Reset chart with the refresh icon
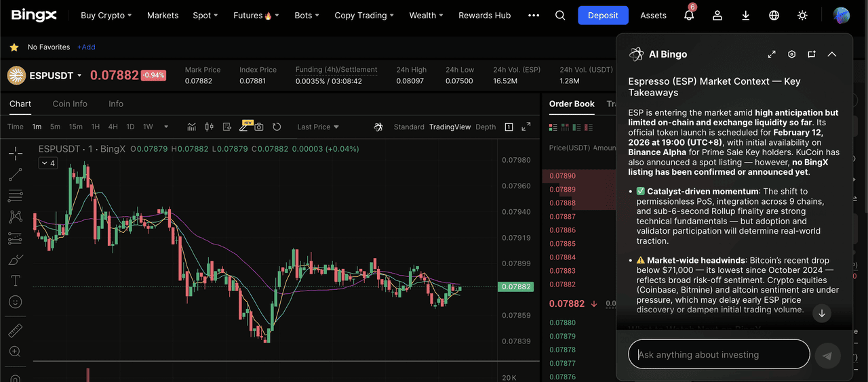The height and width of the screenshot is (382, 868). tap(277, 127)
